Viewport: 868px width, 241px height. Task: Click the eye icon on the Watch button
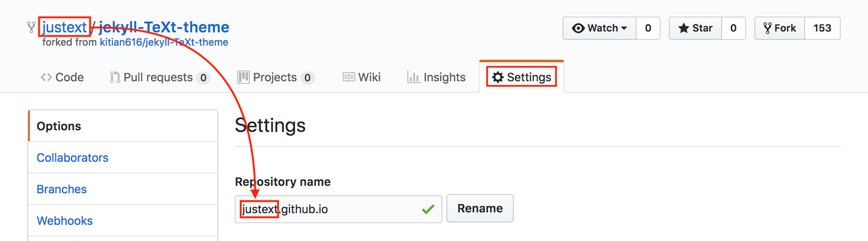tap(578, 28)
